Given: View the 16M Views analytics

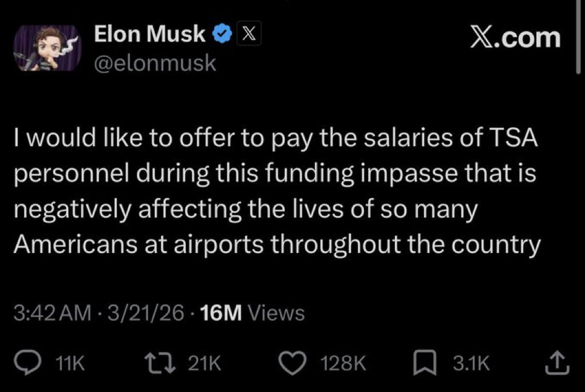Looking at the screenshot, I should point(253,313).
